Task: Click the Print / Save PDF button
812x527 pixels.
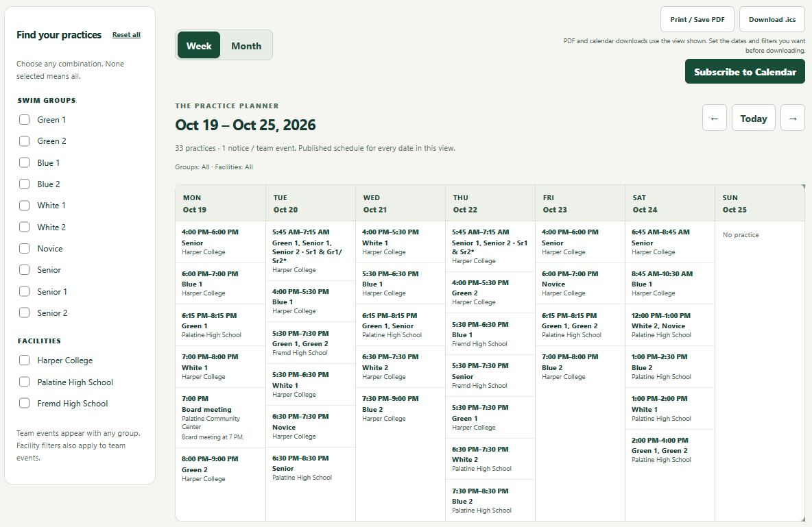Action: (x=697, y=19)
